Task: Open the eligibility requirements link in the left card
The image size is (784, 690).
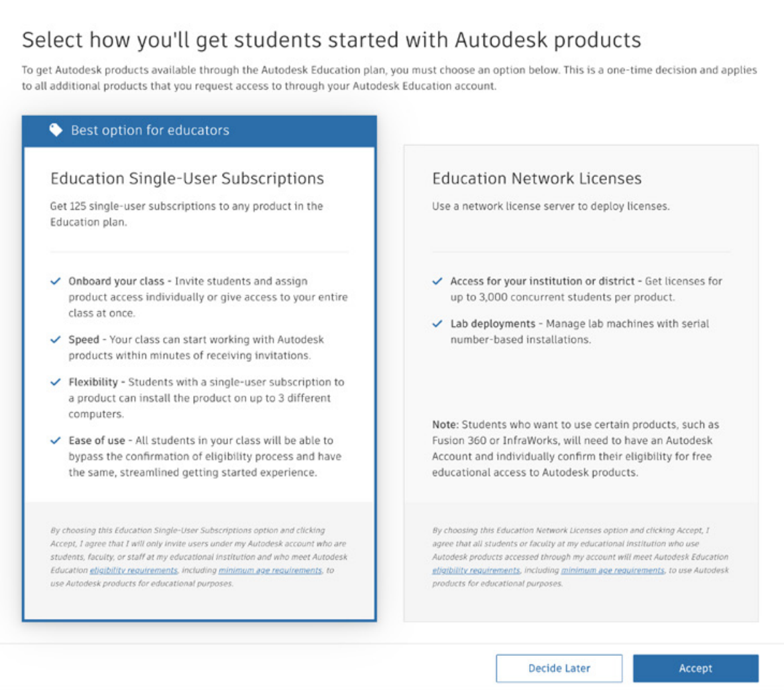Action: tap(133, 571)
